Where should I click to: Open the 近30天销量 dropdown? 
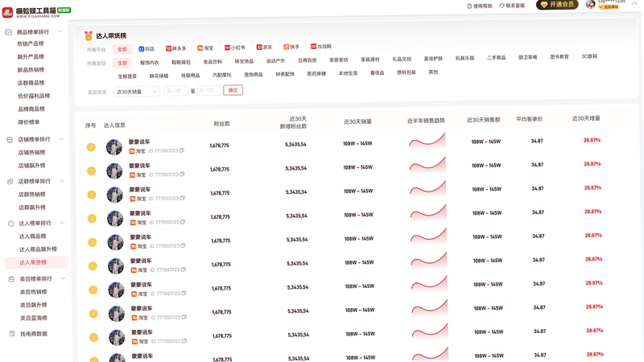137,92
